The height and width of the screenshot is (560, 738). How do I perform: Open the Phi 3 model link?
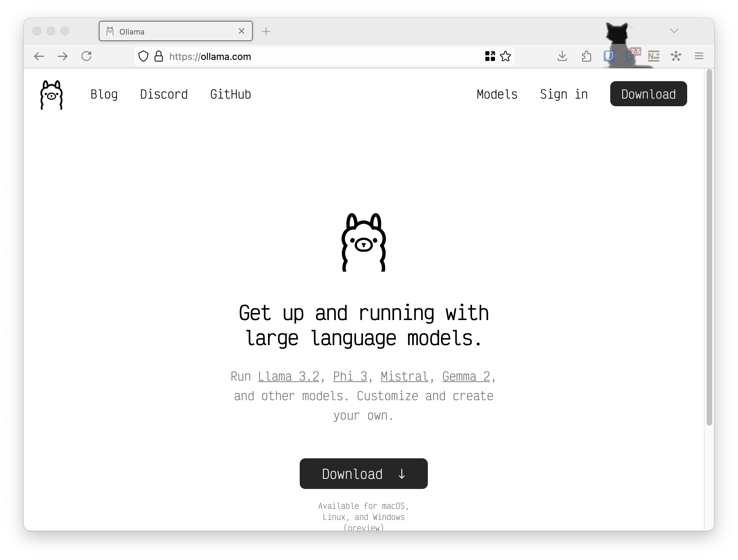coord(350,376)
